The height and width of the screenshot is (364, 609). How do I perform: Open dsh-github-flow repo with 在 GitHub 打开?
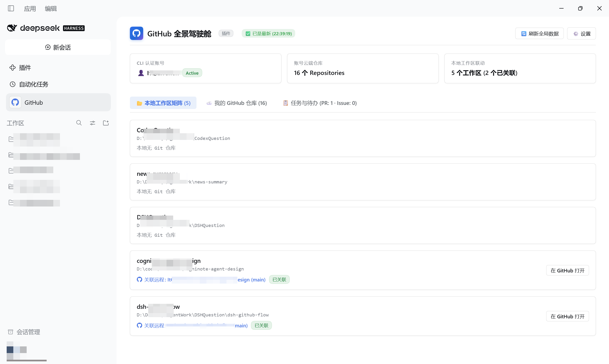tap(568, 316)
